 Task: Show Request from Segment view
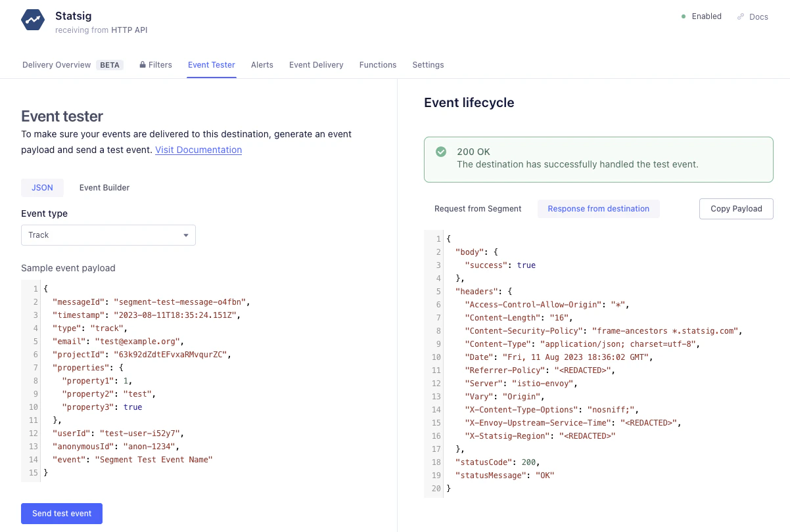coord(478,209)
